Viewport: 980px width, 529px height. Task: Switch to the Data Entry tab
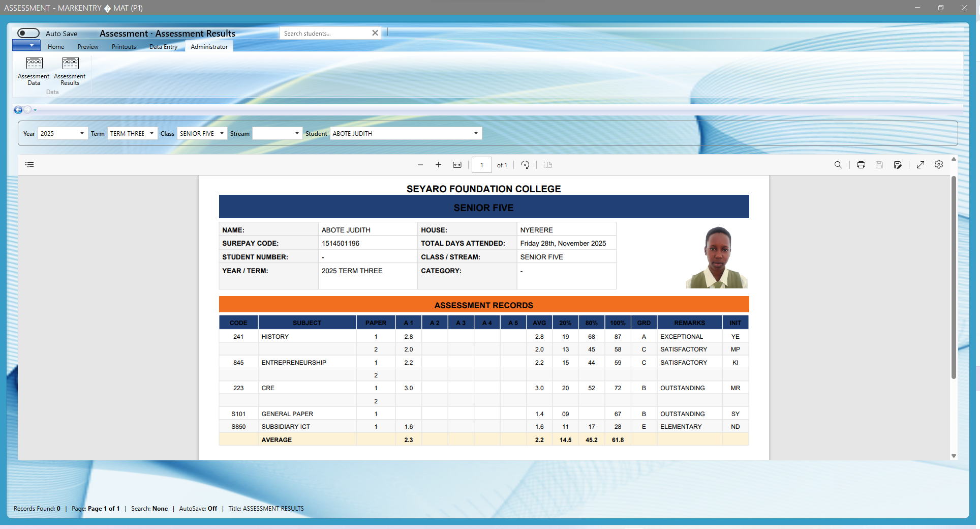tap(163, 47)
